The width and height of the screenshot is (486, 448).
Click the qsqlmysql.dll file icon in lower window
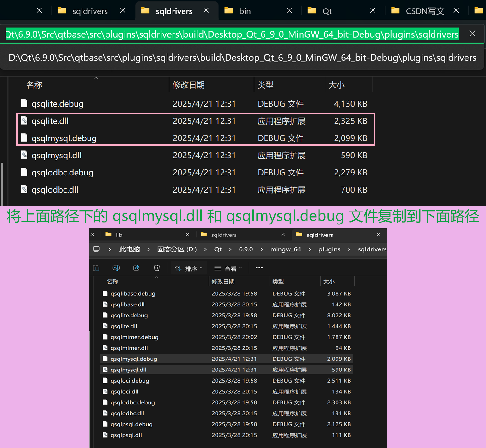click(x=105, y=369)
